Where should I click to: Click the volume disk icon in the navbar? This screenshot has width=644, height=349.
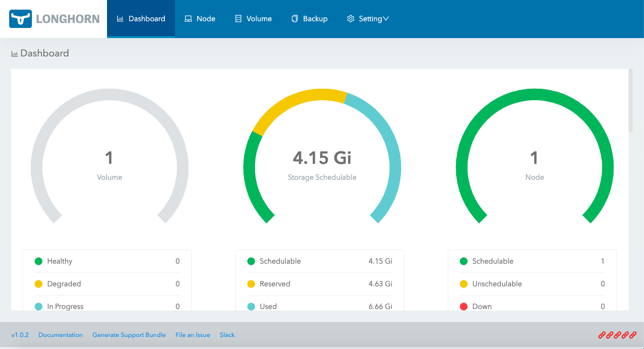(238, 18)
